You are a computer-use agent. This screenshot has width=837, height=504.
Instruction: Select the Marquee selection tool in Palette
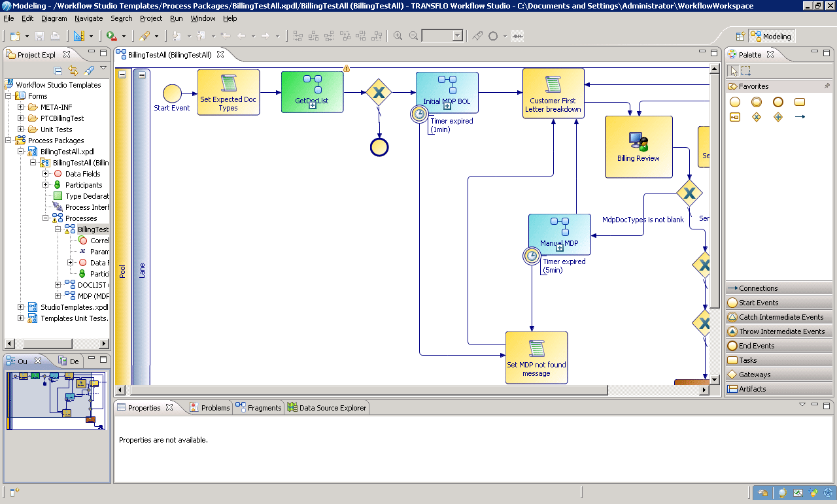[x=746, y=71]
